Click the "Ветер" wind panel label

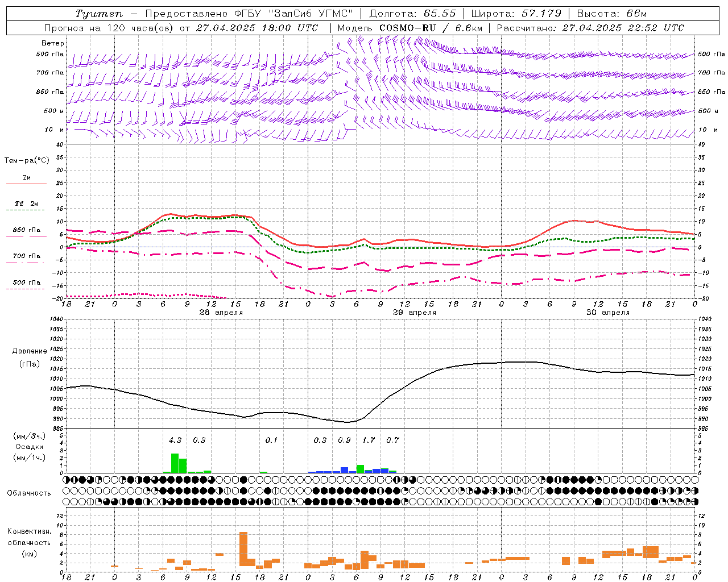[53, 43]
